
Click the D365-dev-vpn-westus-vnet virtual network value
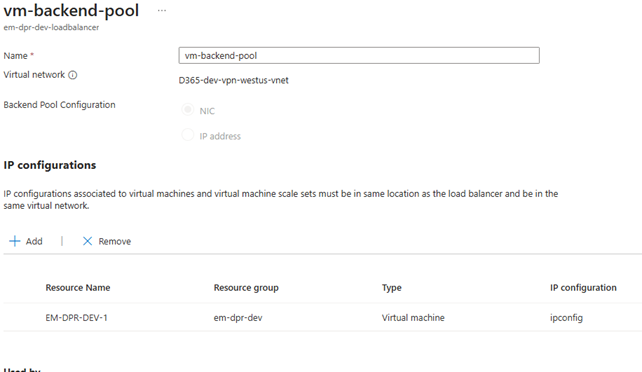click(233, 80)
